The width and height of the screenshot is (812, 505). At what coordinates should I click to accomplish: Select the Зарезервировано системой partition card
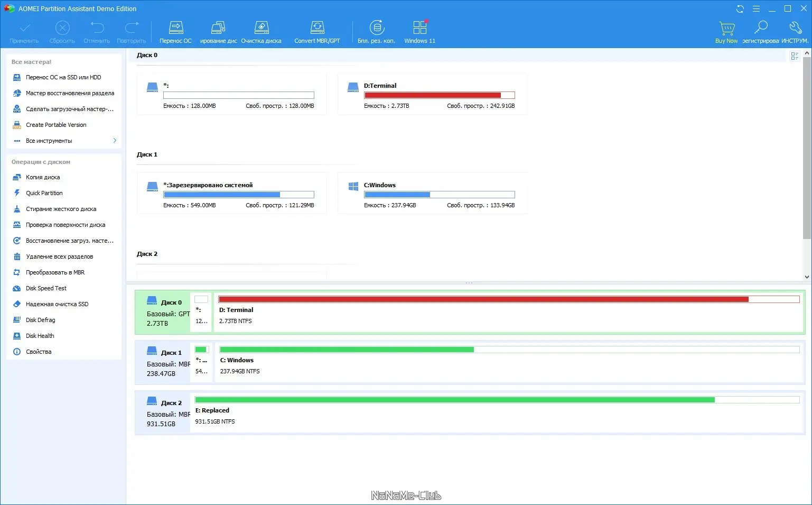(x=232, y=194)
